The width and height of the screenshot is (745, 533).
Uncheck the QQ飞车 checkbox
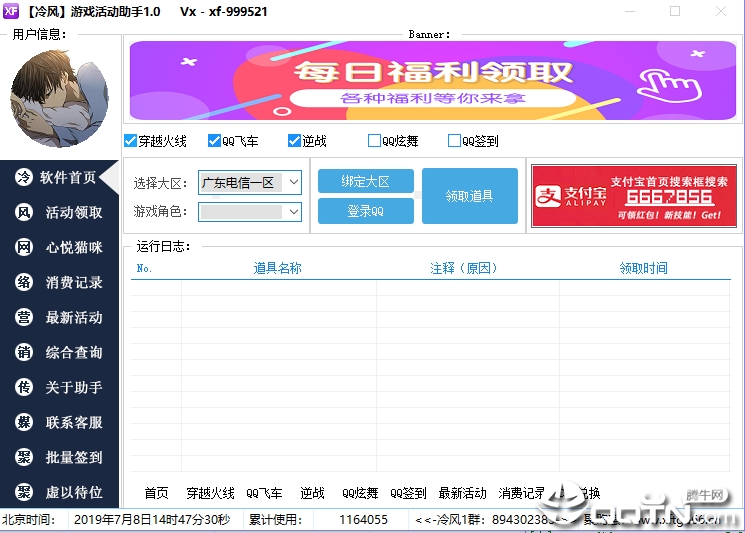click(214, 141)
